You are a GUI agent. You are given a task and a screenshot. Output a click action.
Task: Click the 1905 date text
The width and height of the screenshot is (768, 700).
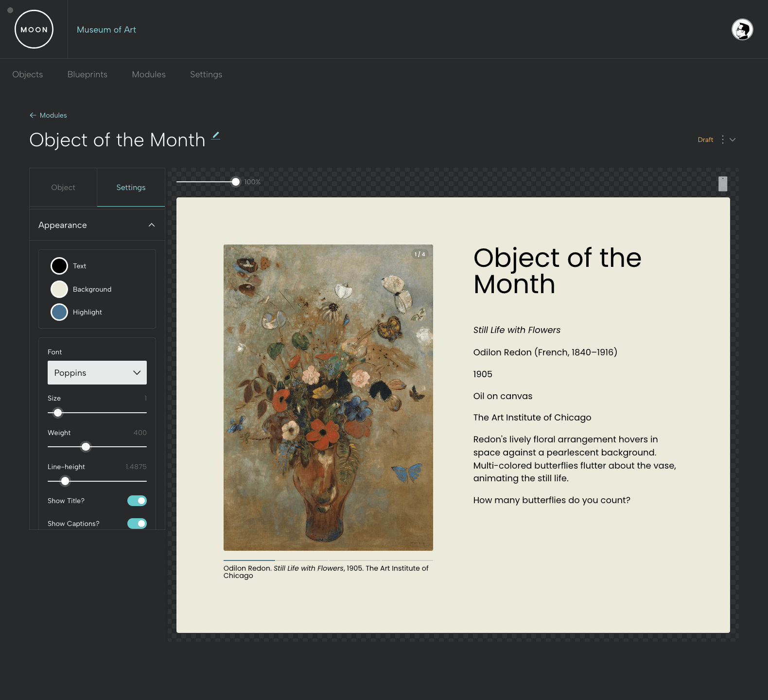[x=483, y=374]
